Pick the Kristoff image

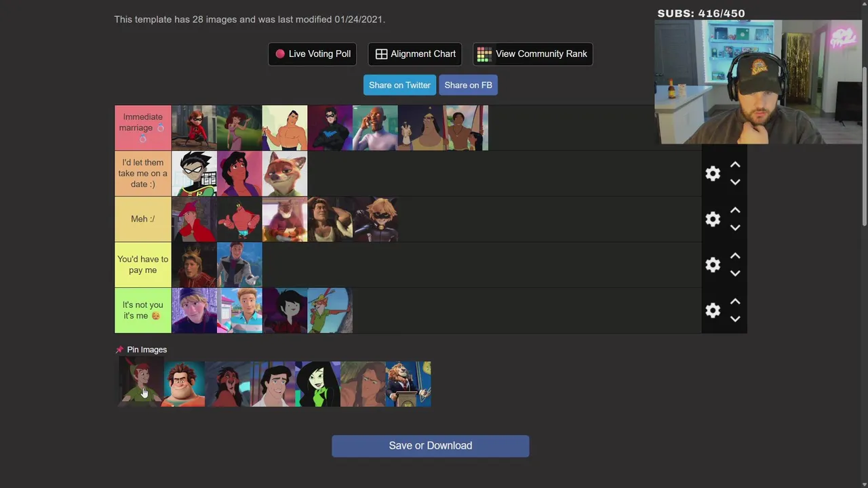point(194,310)
